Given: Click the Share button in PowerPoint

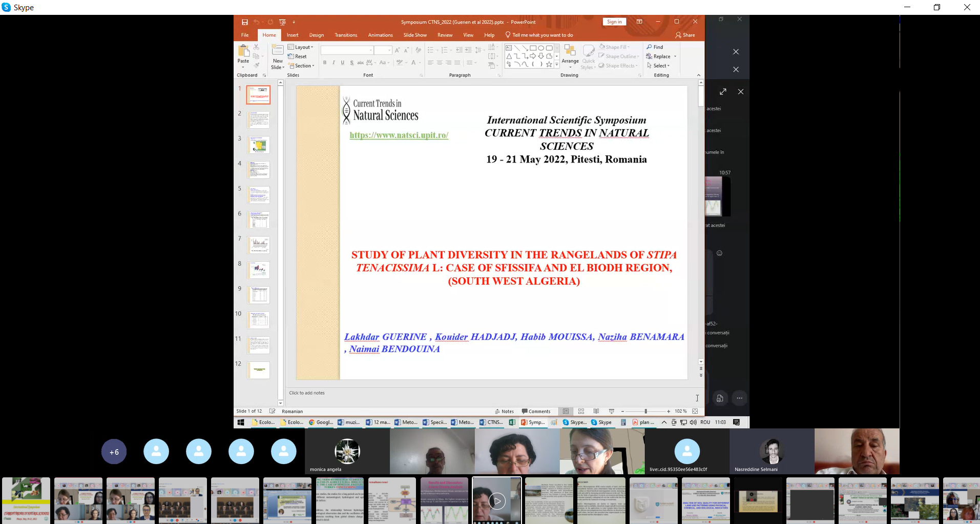Looking at the screenshot, I should 685,35.
